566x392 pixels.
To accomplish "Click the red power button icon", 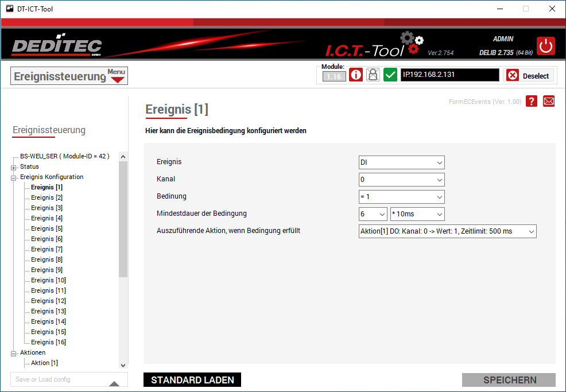I will tap(545, 46).
